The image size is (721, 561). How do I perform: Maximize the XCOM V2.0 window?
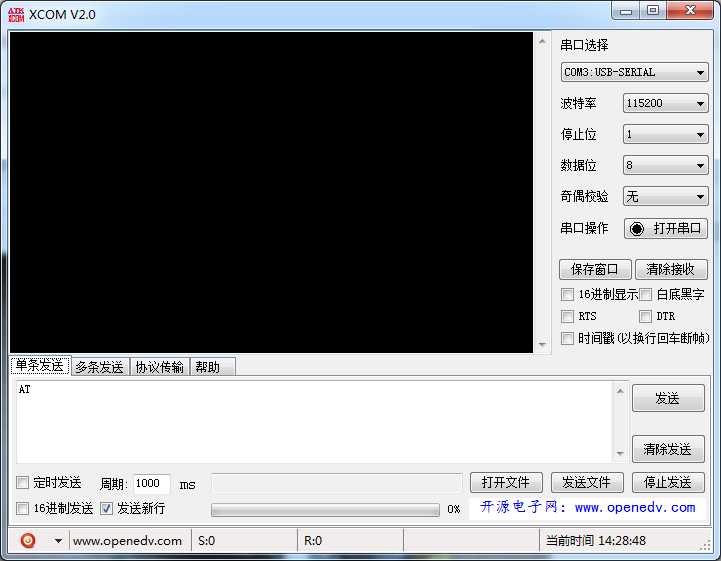(x=653, y=11)
